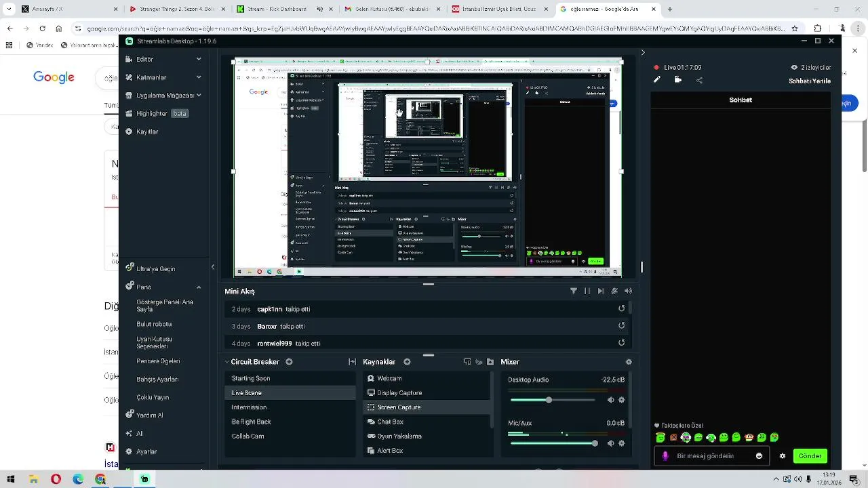
Task: Collapse the left sidebar arrow
Action: (212, 267)
